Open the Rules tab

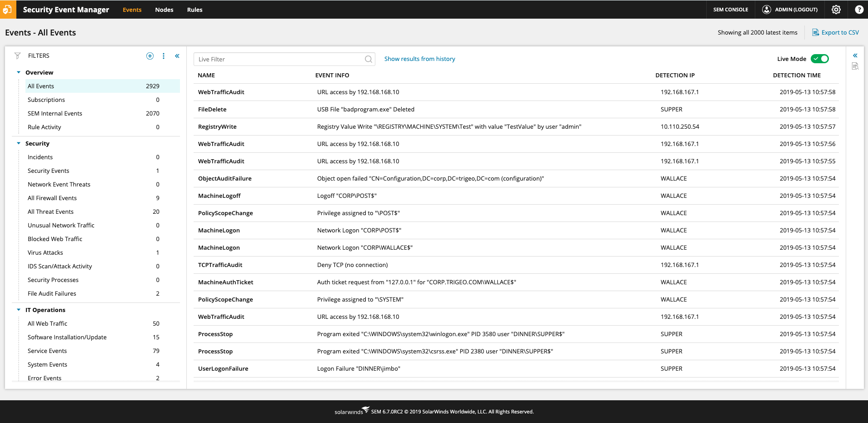point(195,10)
